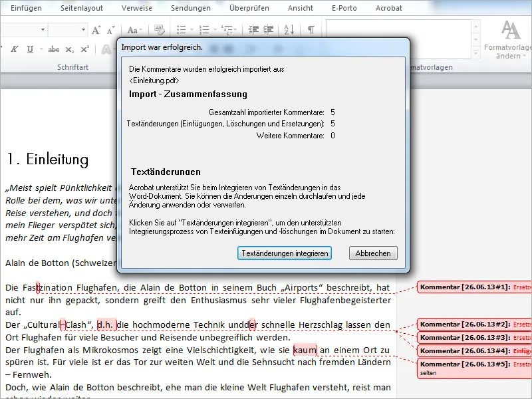Select comment balloon 26.06.13#2

(474, 325)
